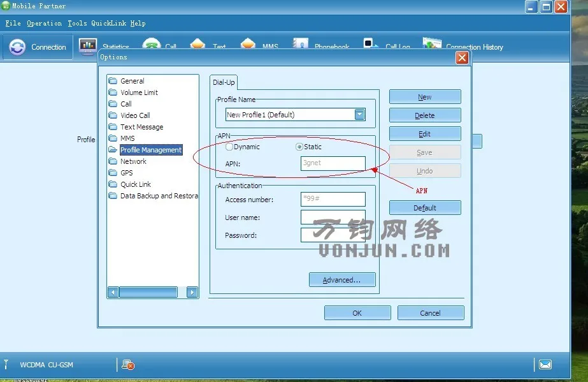588x382 pixels.
Task: Click the New profile button
Action: (425, 97)
